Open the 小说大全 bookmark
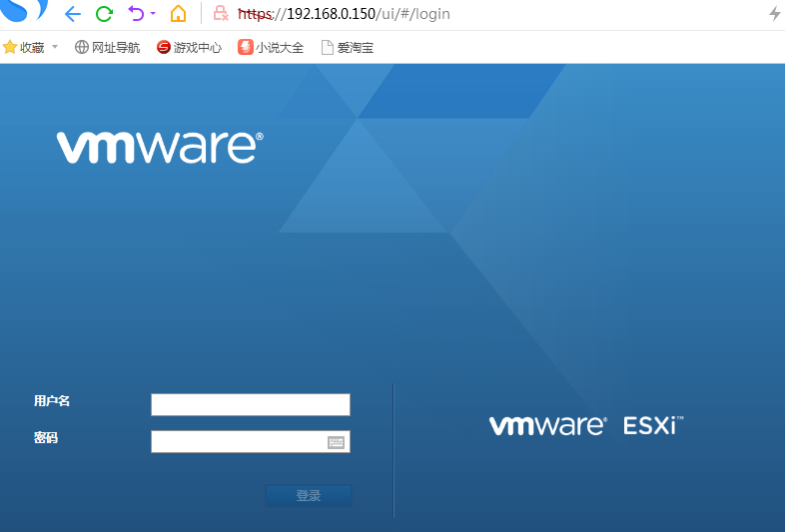This screenshot has height=532, width=785. pos(271,48)
